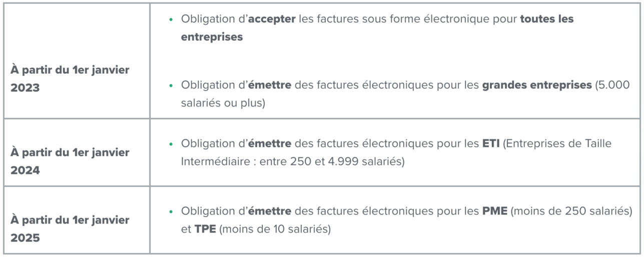Viewport: 644px width, 259px height.
Task: Click the '5.000 salariés ou plus' text
Action: [405, 94]
